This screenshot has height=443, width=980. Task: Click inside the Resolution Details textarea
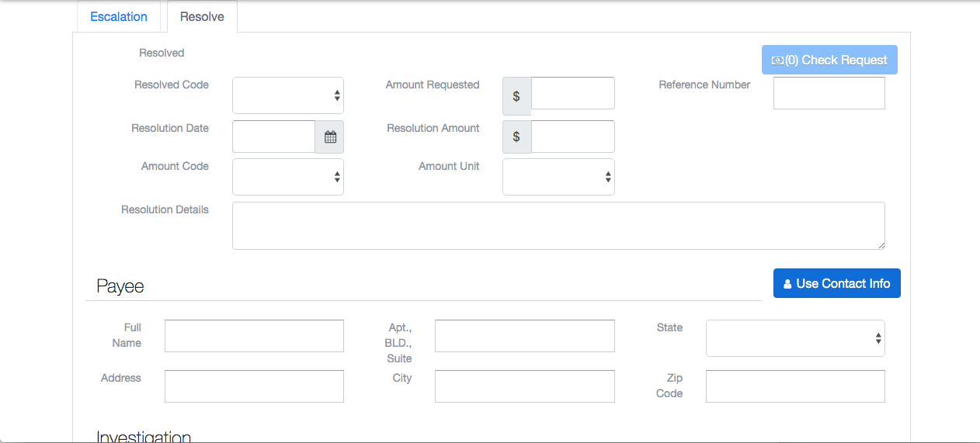[x=558, y=226]
